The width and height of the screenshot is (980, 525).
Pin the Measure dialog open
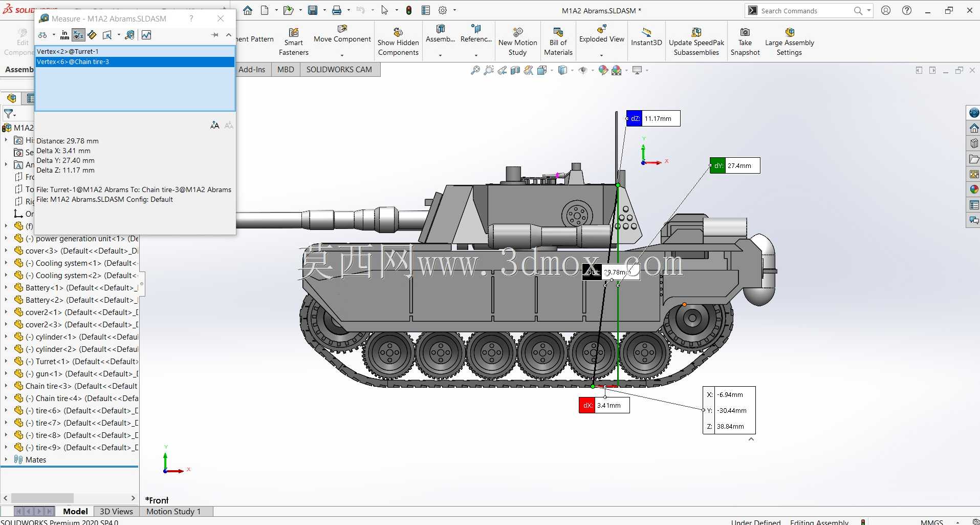coord(215,35)
